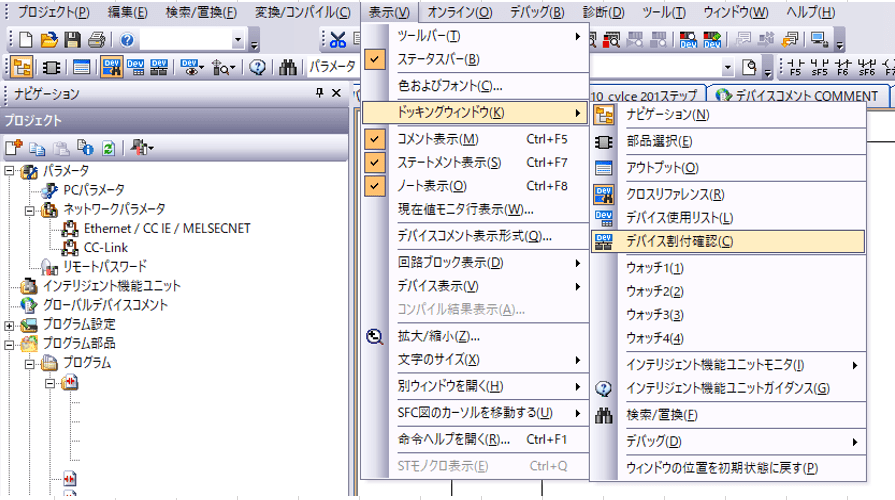Click the copy icon in project panel toolbar
Viewport: 895px width, 500px height.
[x=37, y=148]
